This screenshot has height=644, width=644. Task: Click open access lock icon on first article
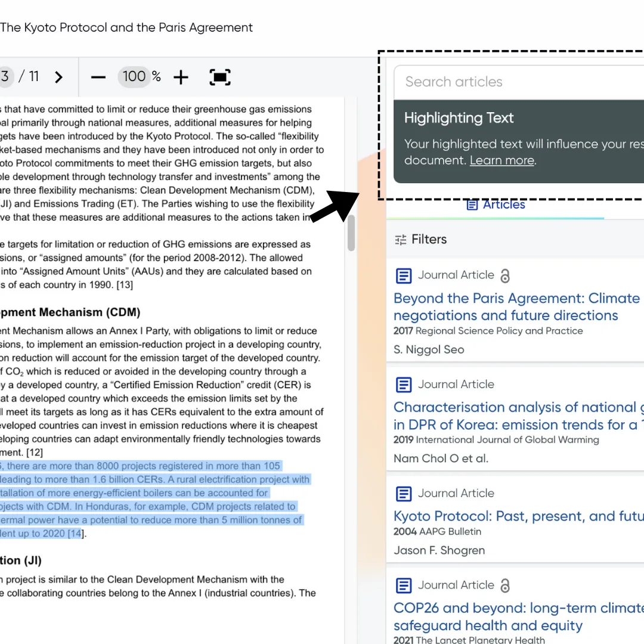pyautogui.click(x=505, y=275)
